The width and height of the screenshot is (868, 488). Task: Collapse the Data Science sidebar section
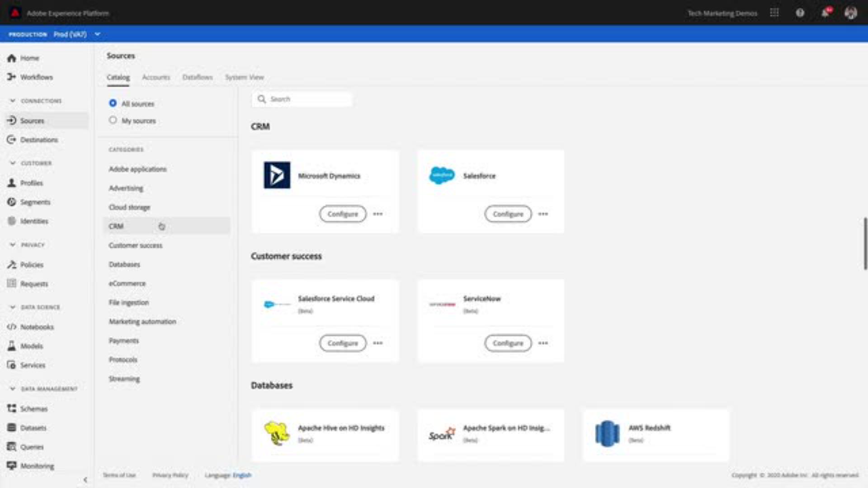tap(13, 307)
